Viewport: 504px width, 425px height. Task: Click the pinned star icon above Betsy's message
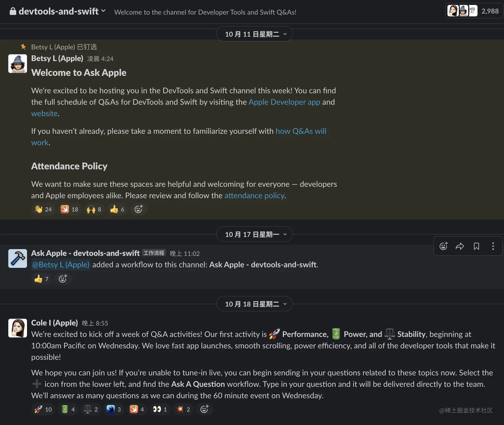click(x=23, y=47)
